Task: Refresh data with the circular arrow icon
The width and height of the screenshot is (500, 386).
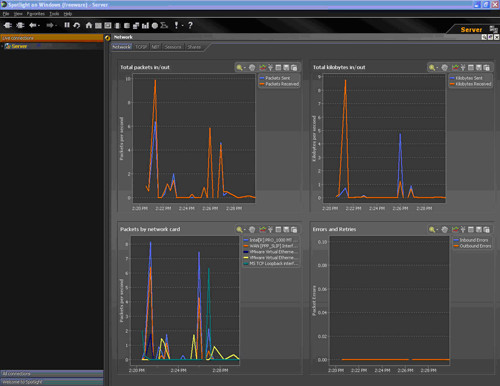Action: point(77,25)
